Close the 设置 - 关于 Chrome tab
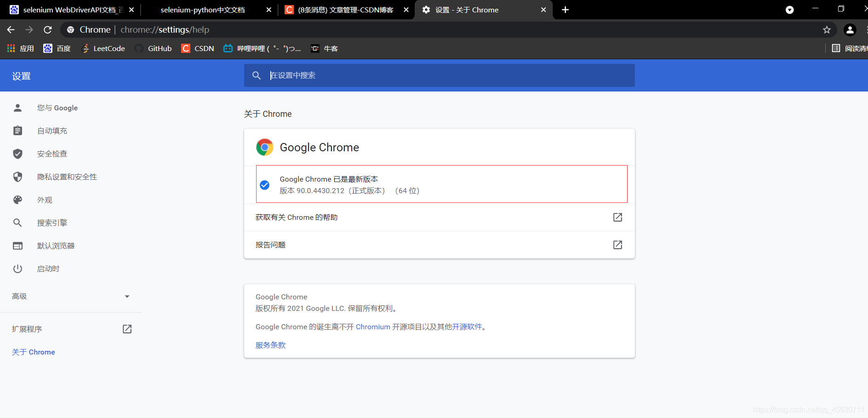The width and height of the screenshot is (868, 418). tap(543, 10)
